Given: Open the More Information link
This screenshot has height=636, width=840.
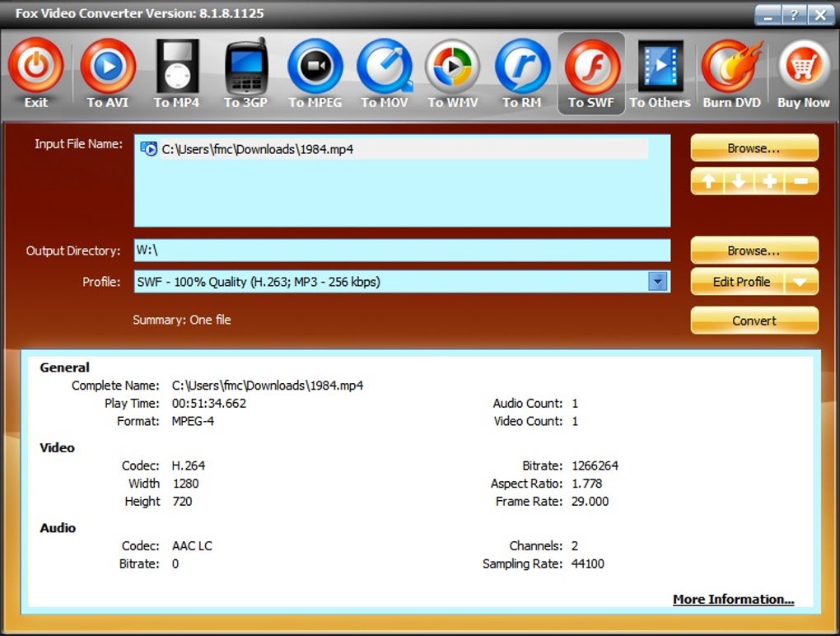Looking at the screenshot, I should click(734, 599).
